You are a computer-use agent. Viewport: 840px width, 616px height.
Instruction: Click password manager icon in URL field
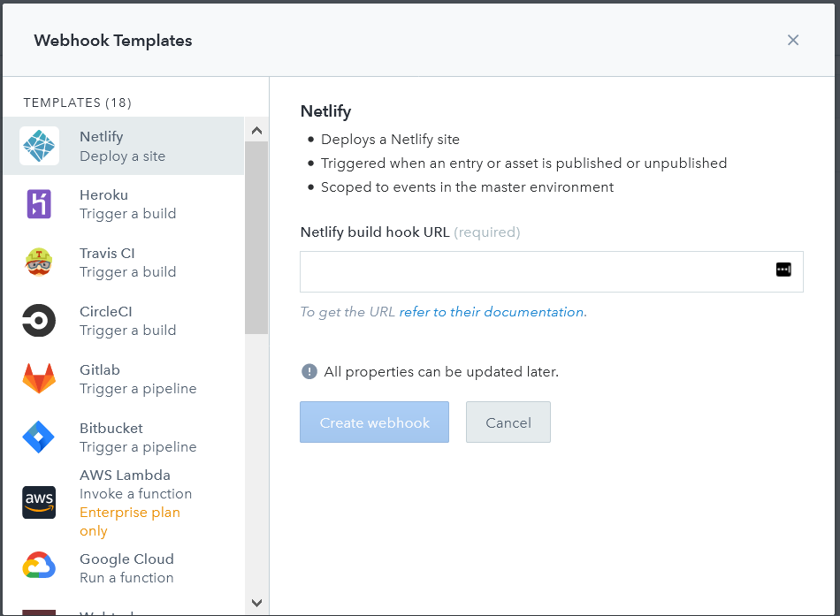tap(783, 270)
